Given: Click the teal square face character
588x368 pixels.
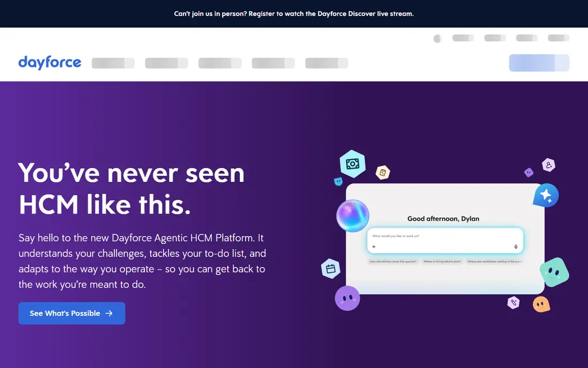Looking at the screenshot, I should pyautogui.click(x=554, y=272).
